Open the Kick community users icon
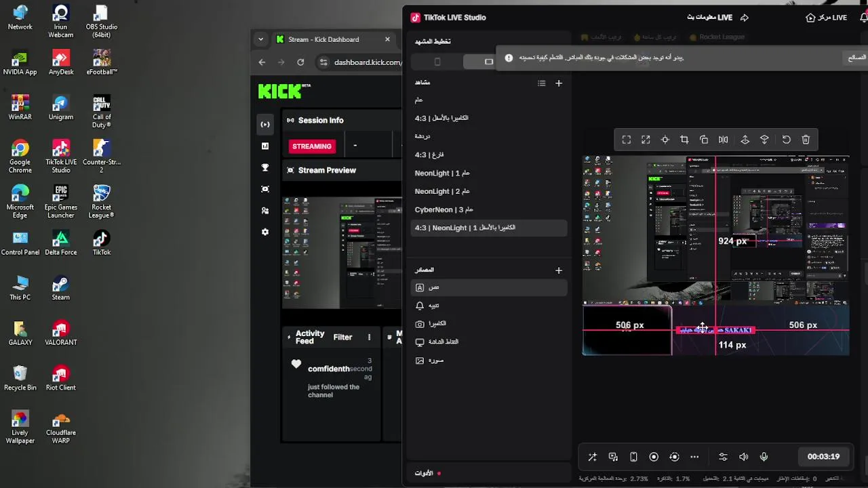The height and width of the screenshot is (488, 868). [265, 211]
